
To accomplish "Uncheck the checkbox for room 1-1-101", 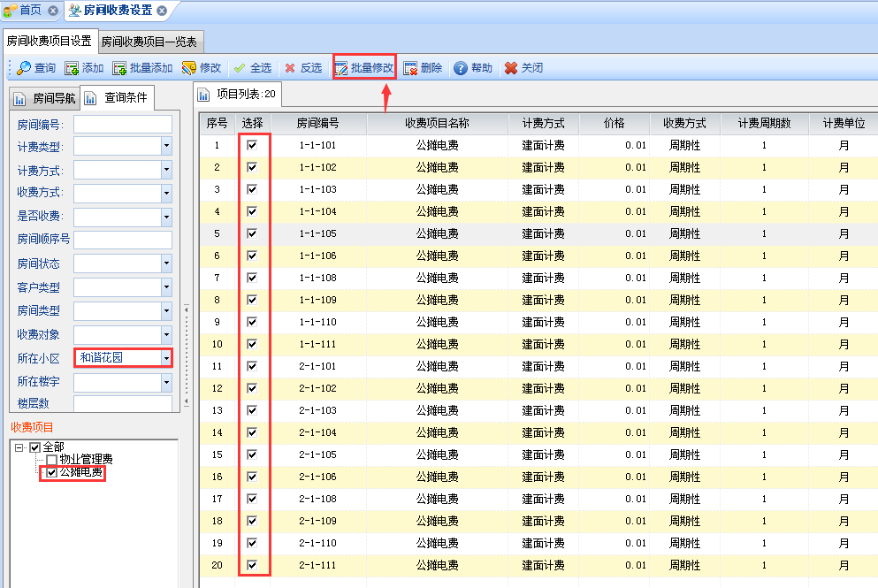I will (x=252, y=146).
